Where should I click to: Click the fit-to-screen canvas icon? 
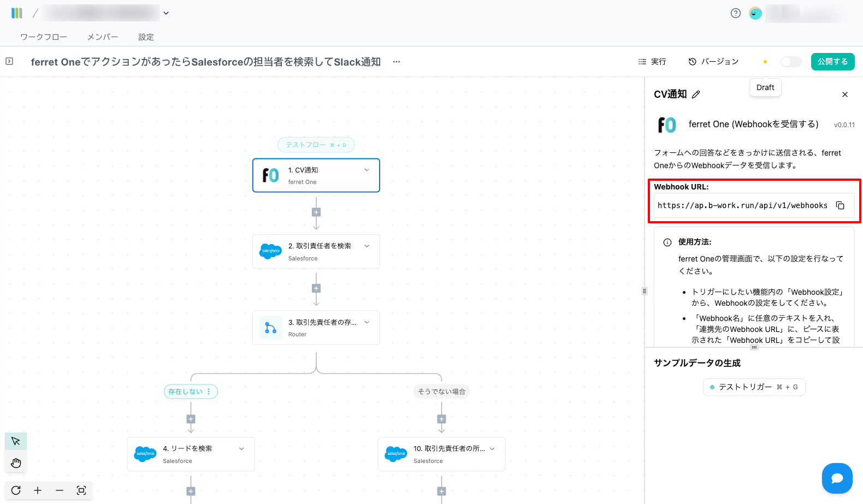pos(81,490)
